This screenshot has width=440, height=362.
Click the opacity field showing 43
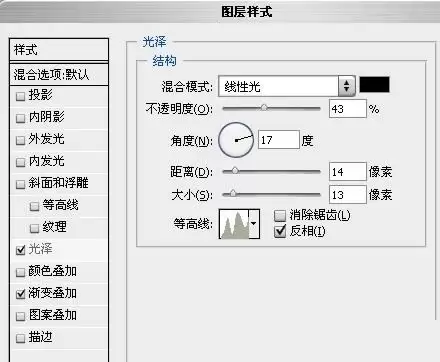348,109
